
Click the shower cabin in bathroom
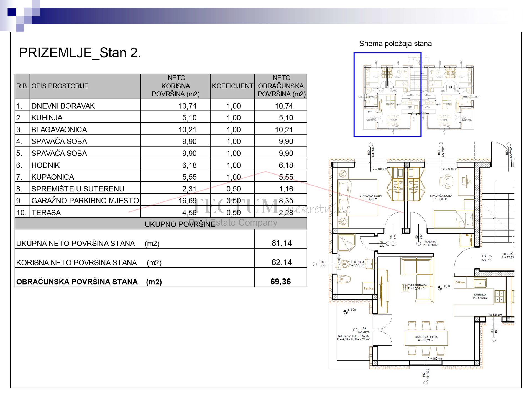pos(346,243)
